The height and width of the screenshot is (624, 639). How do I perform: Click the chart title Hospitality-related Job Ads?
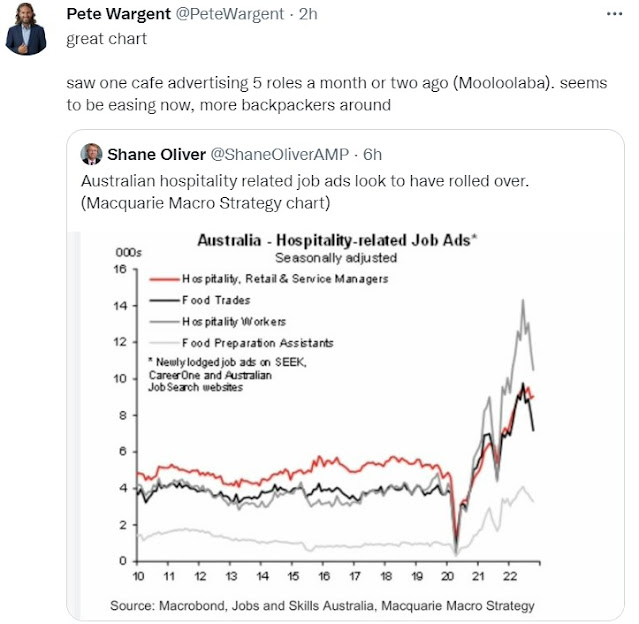[x=337, y=240]
